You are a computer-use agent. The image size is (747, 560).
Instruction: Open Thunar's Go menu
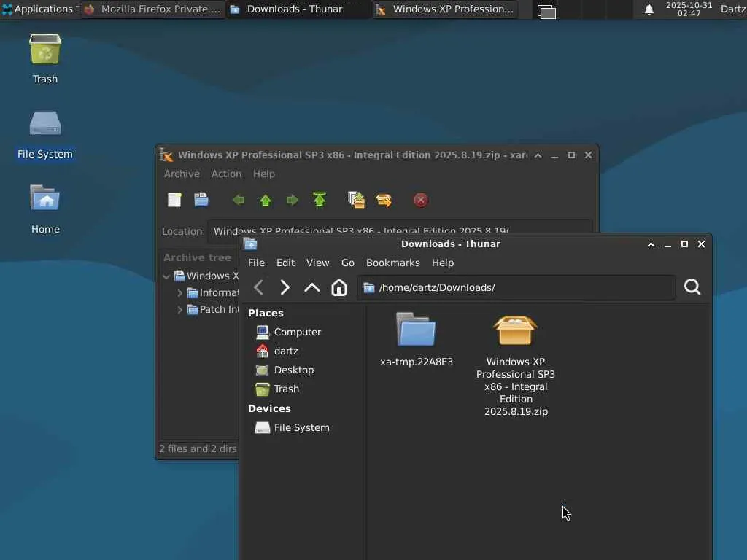click(x=348, y=262)
